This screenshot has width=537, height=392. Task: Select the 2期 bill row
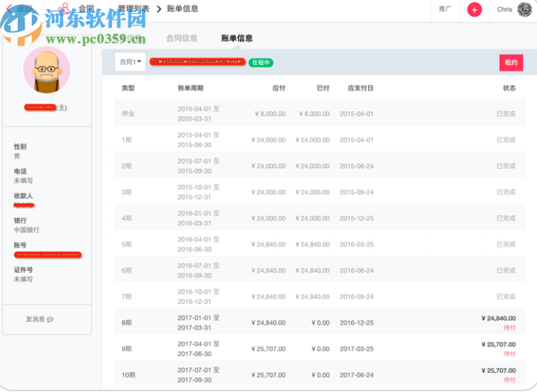pos(320,165)
